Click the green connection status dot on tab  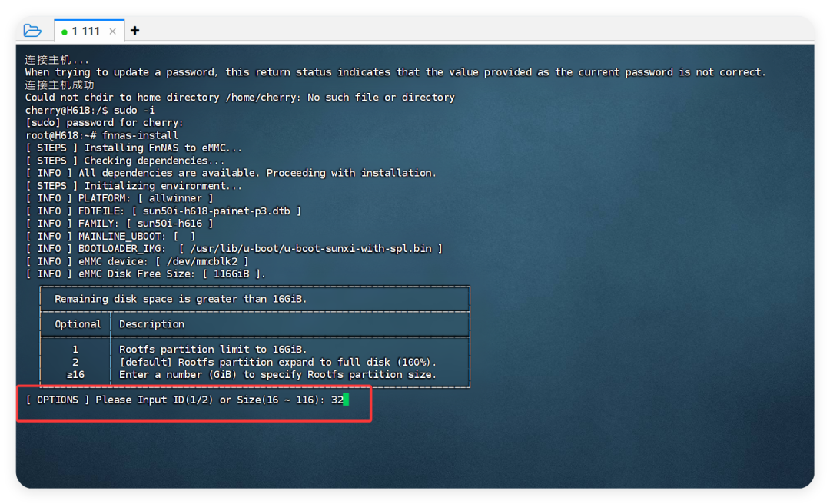pyautogui.click(x=65, y=31)
